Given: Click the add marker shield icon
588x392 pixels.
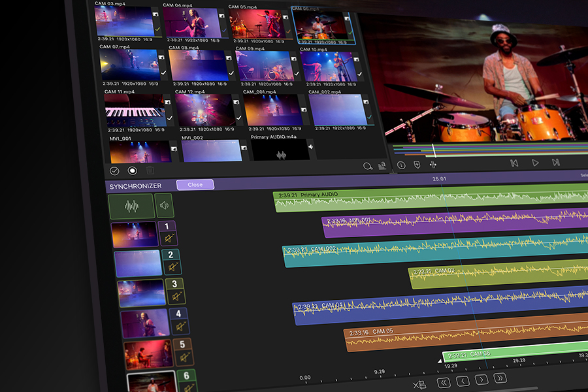Looking at the screenshot, I should [417, 165].
